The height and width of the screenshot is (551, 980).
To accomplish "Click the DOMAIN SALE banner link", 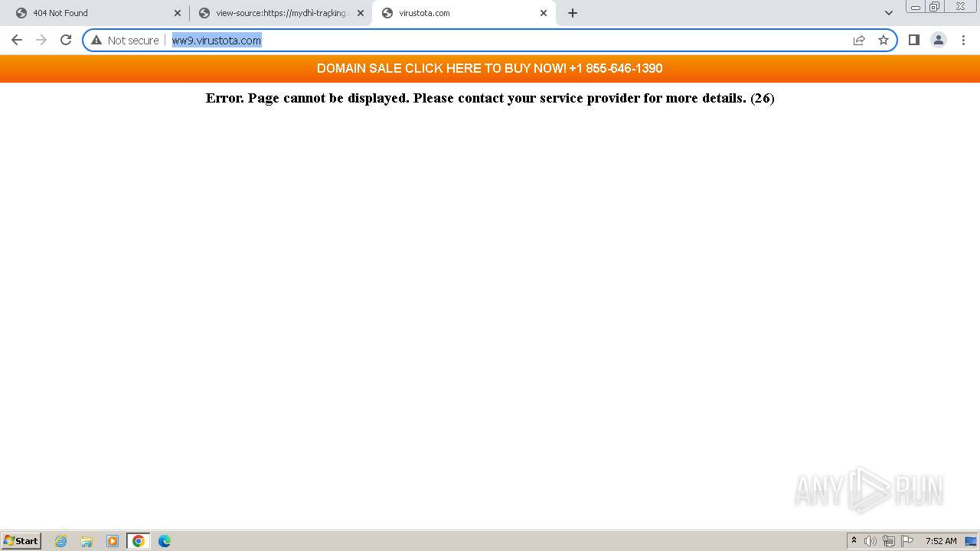I will [x=490, y=68].
